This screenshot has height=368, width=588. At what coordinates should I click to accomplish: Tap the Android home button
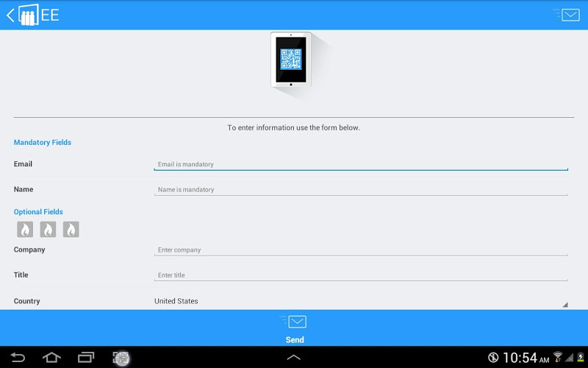51,357
